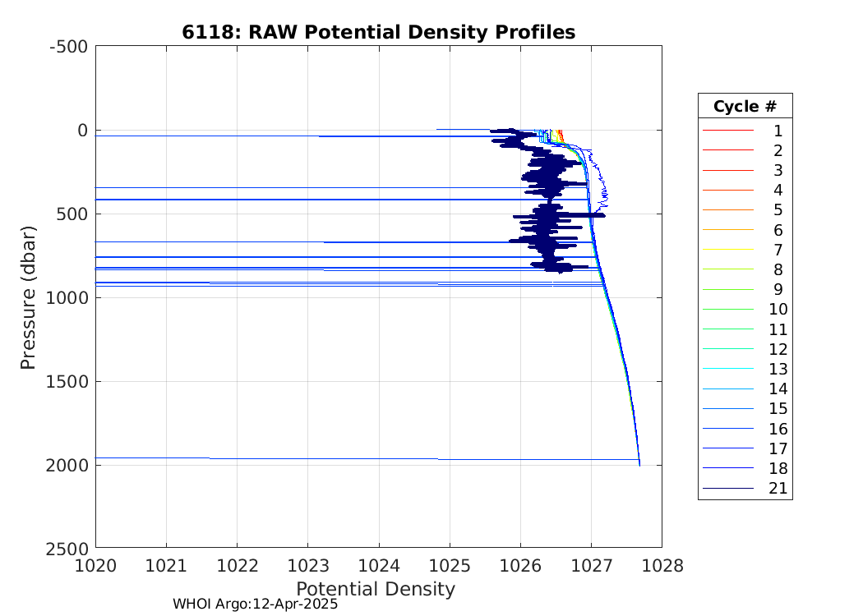Screen dimensions: 863x616
Task: Click the x-axis tick label 1020
Action: coord(96,565)
